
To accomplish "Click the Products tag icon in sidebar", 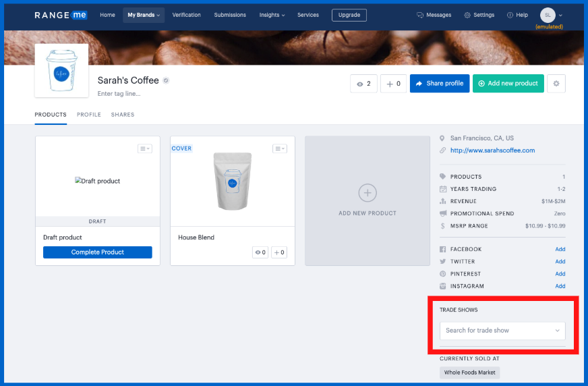I will point(442,177).
